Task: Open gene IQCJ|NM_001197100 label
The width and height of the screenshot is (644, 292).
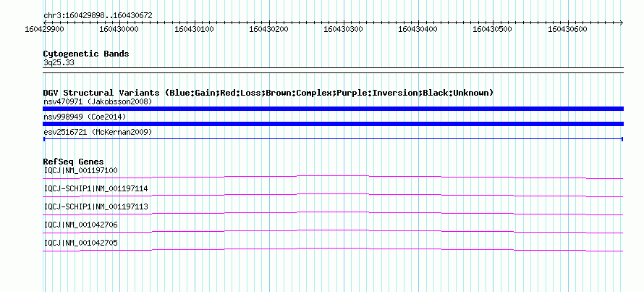Action: (81, 171)
